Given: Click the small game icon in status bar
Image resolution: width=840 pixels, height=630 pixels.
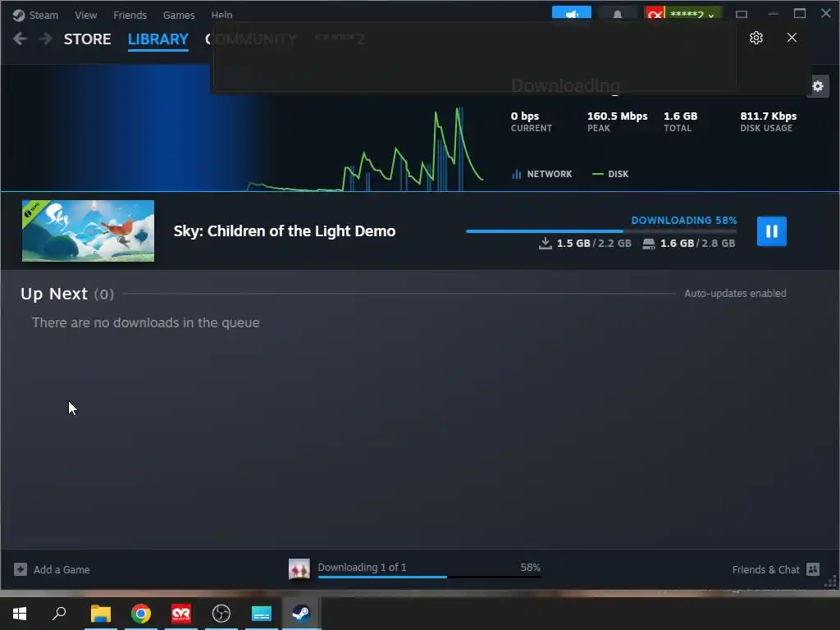Looking at the screenshot, I should pyautogui.click(x=299, y=569).
